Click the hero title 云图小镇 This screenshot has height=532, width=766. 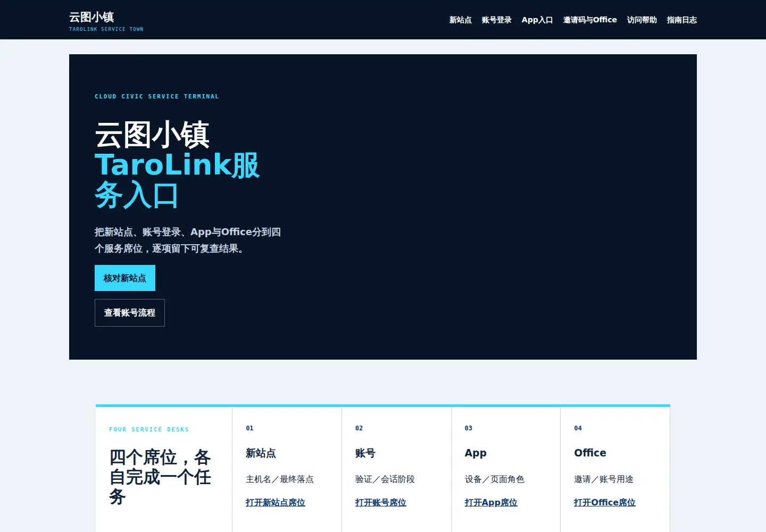tap(152, 134)
